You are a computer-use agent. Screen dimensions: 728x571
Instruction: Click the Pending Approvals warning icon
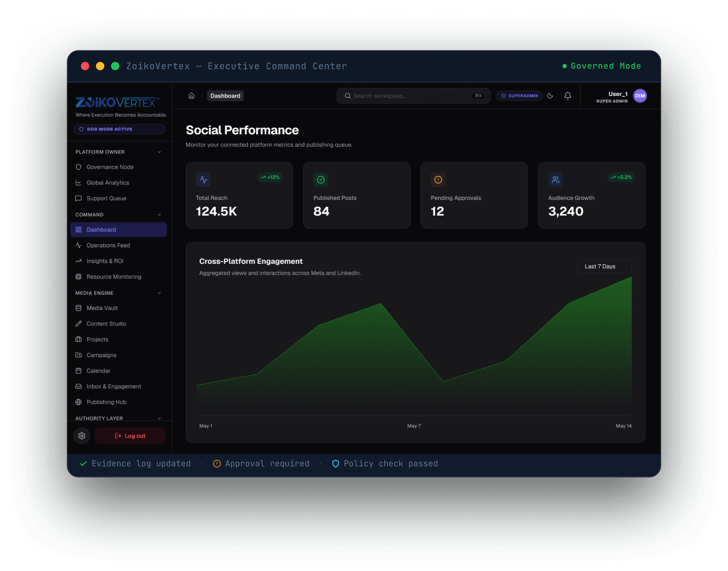pyautogui.click(x=438, y=180)
